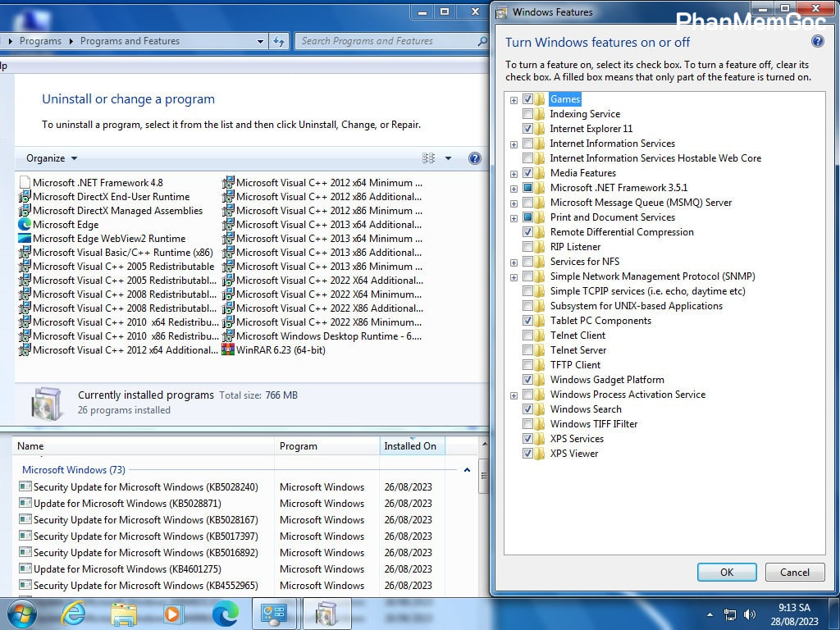Open the view options dropdown arrow
The image size is (840, 630).
pyautogui.click(x=448, y=158)
